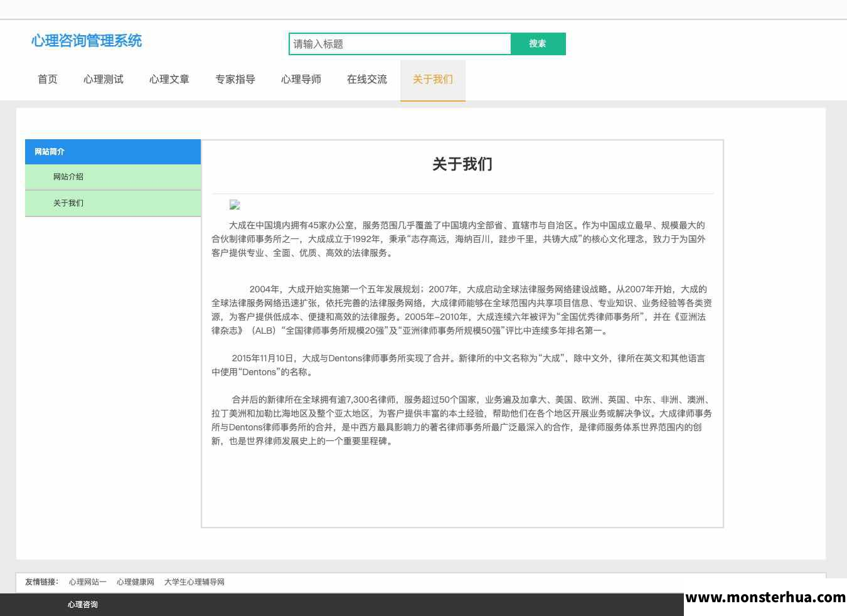The image size is (847, 616).
Task: Click the broken image icon in article
Action: click(x=235, y=204)
